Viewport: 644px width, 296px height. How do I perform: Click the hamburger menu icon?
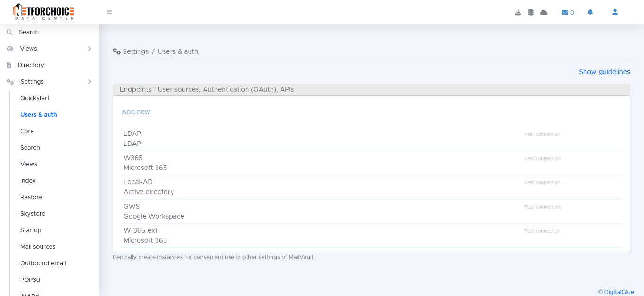coord(109,12)
